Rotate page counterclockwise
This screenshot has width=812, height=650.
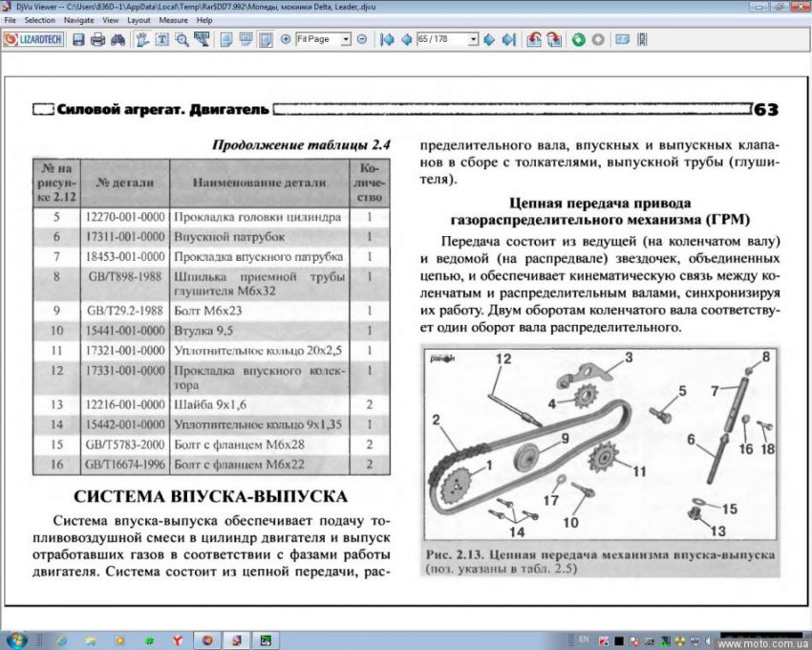click(x=534, y=39)
